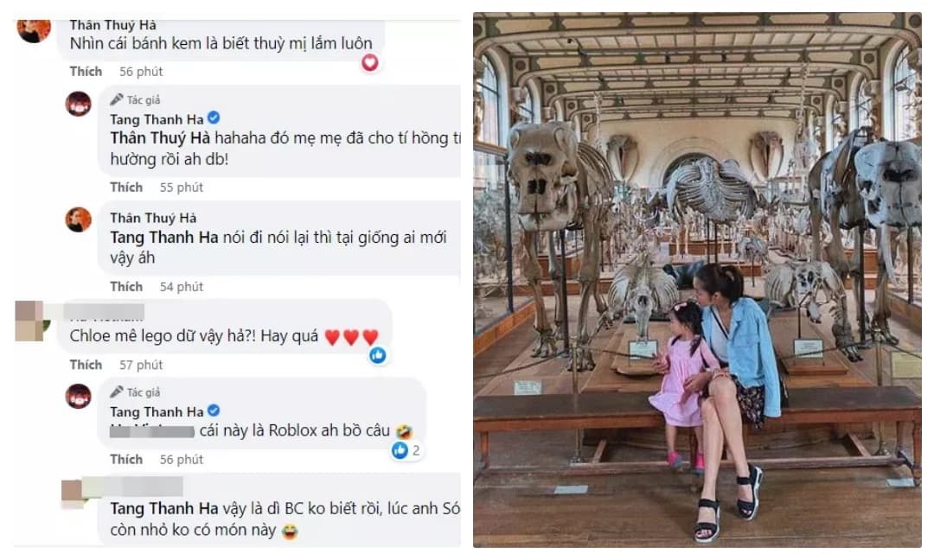Open the museum skeleton photo
This screenshot has height=560, width=934.
click(x=696, y=279)
